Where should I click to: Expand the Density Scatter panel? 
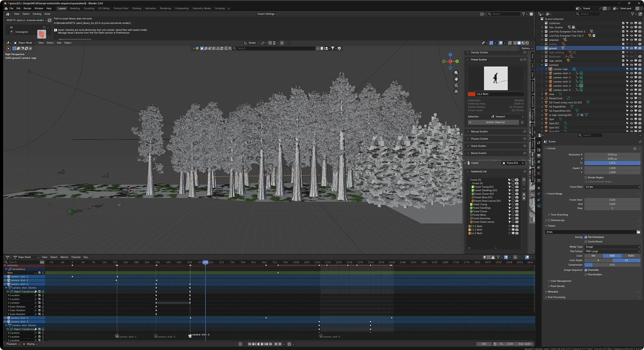click(479, 53)
